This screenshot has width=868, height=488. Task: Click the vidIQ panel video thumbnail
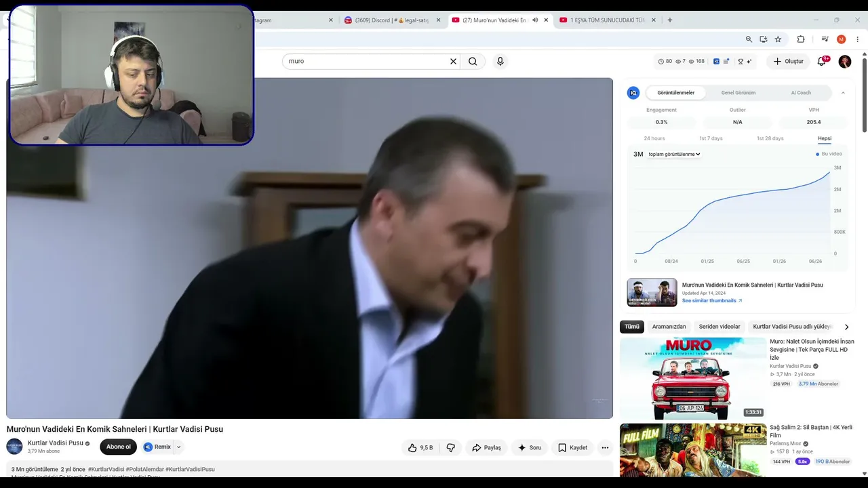(x=652, y=293)
